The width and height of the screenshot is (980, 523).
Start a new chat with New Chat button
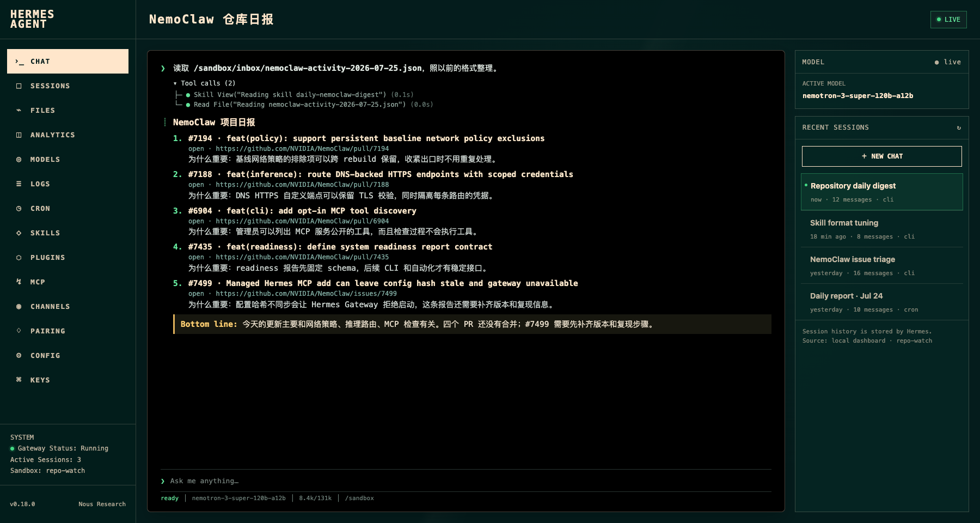pyautogui.click(x=881, y=156)
